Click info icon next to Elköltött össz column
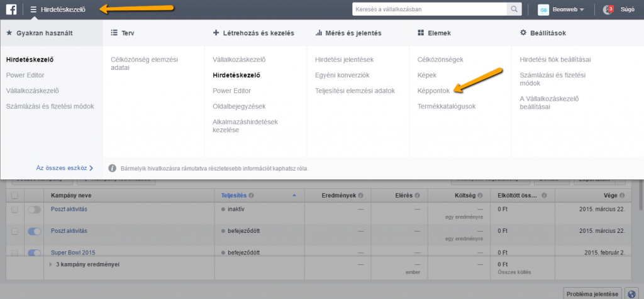644x299 pixels. (544, 196)
